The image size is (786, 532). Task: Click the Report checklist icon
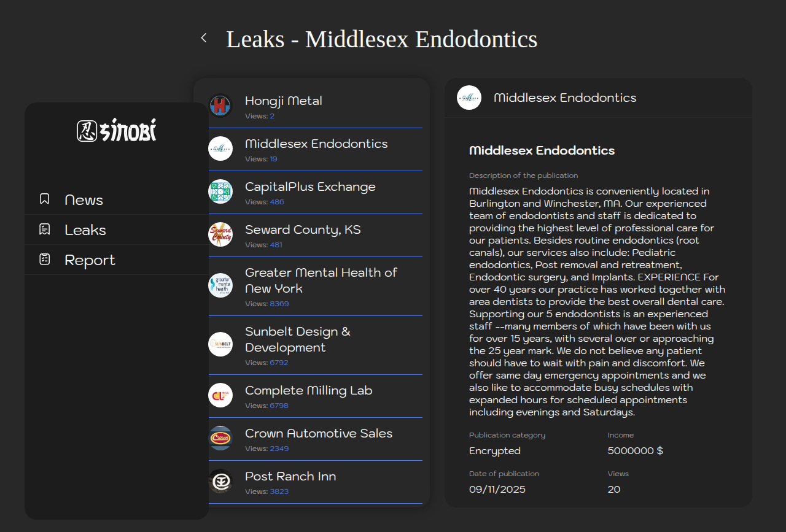[x=44, y=260]
